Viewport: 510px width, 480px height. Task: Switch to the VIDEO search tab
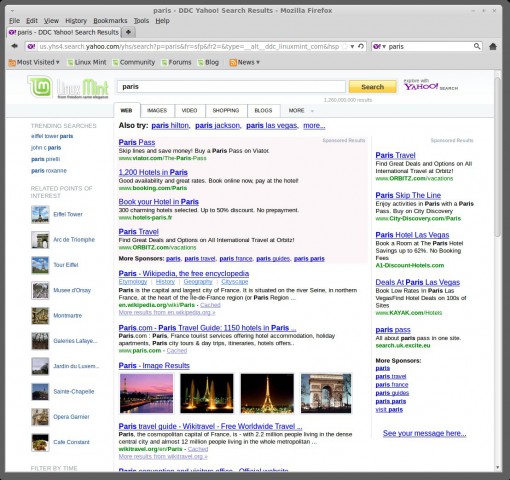pyautogui.click(x=189, y=111)
